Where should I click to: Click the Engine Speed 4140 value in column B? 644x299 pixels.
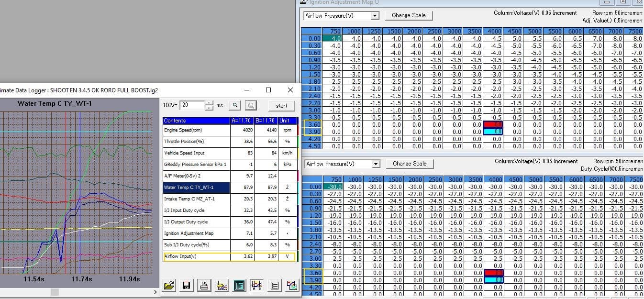pos(266,130)
